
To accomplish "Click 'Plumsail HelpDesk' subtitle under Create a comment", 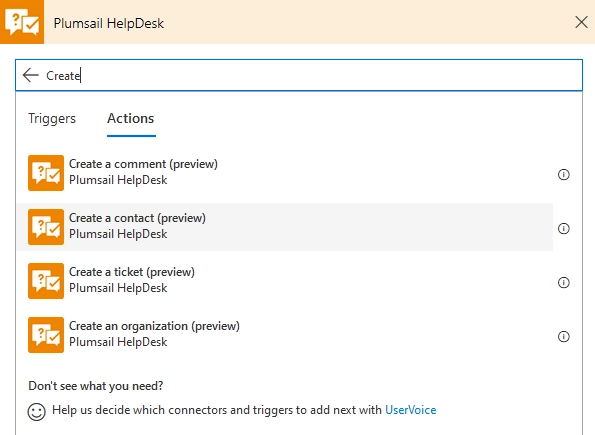I will (x=118, y=180).
